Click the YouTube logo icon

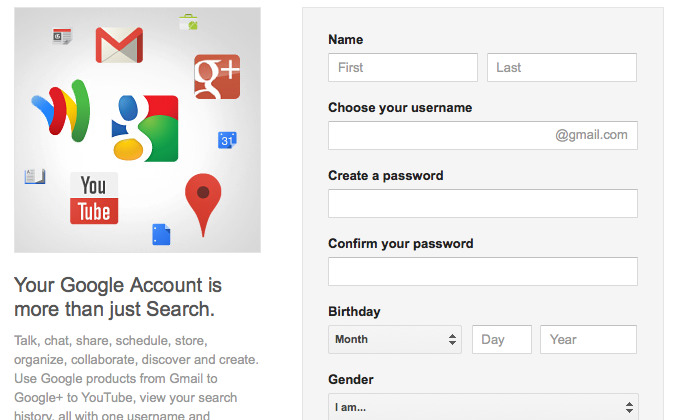tap(94, 198)
